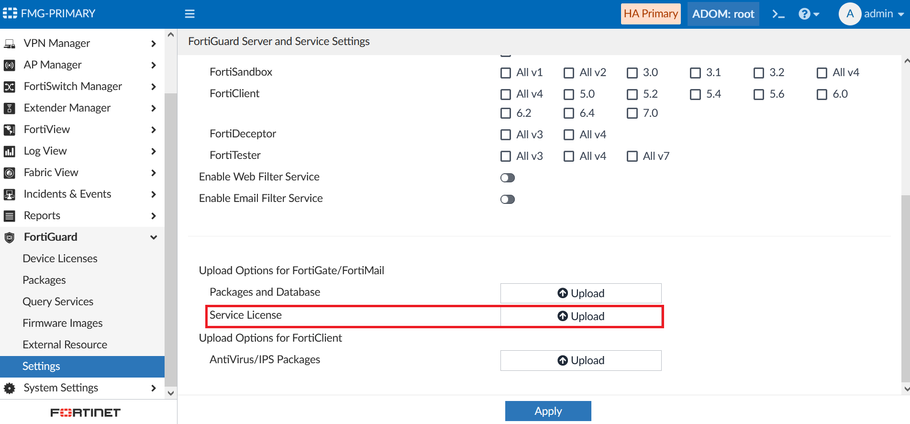
Task: Open the help question mark icon
Action: (x=806, y=14)
